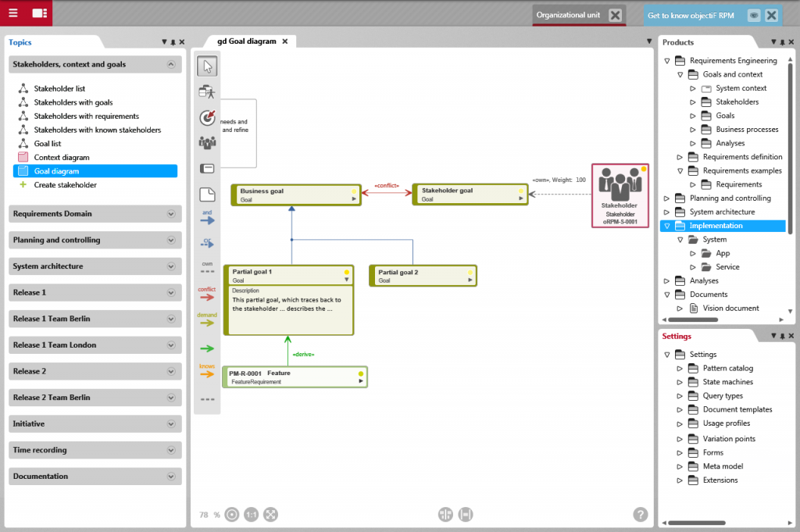Click the Partial goal 1 state dot
800x532 pixels.
pyautogui.click(x=346, y=272)
